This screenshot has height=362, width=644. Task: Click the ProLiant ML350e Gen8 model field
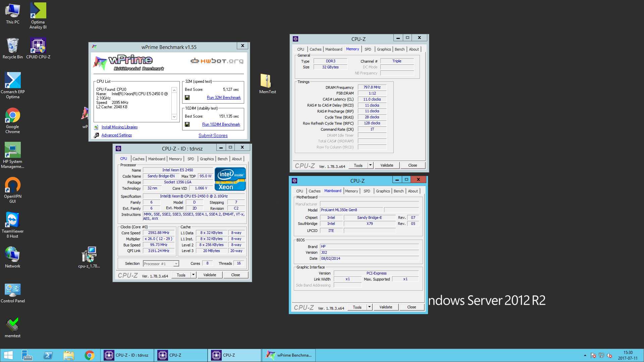352,210
